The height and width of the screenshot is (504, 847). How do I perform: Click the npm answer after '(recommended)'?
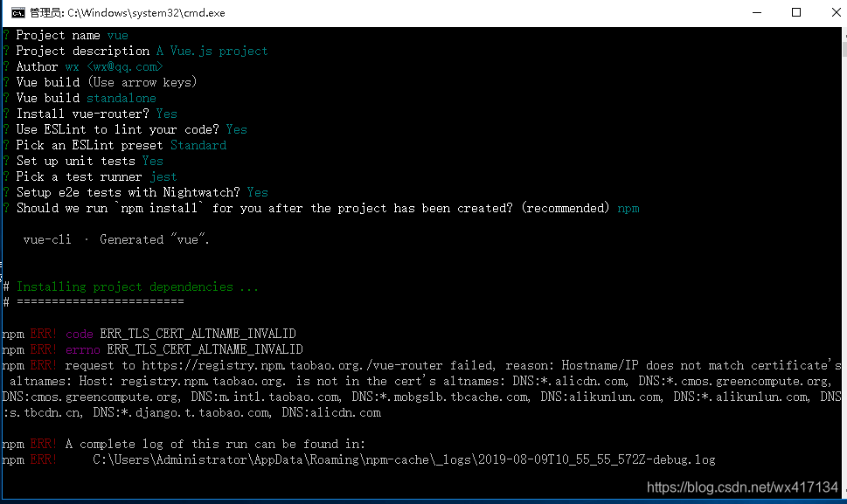[x=628, y=208]
